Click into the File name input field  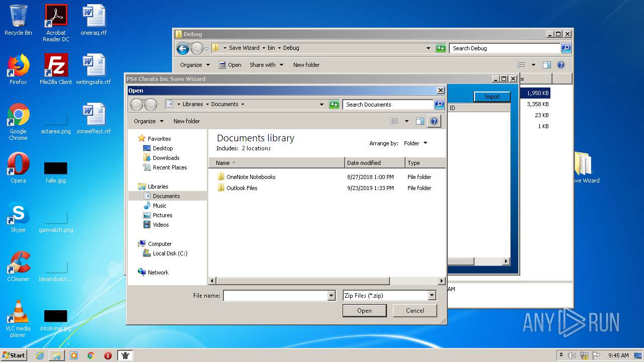(275, 296)
